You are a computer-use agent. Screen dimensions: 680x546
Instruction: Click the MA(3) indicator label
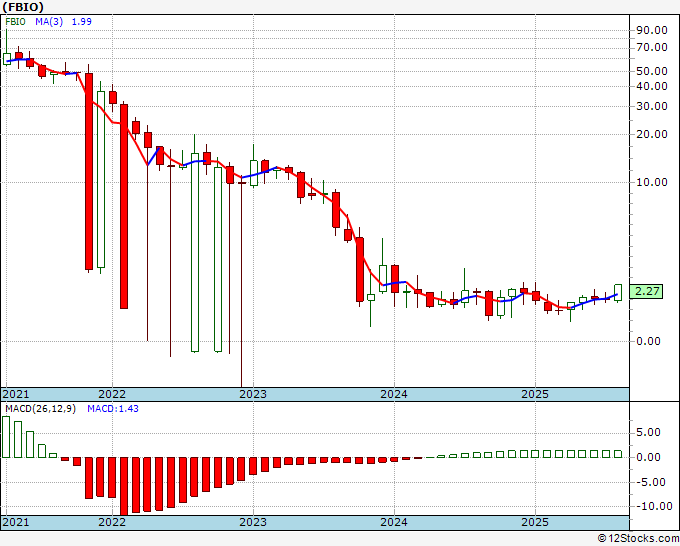49,22
